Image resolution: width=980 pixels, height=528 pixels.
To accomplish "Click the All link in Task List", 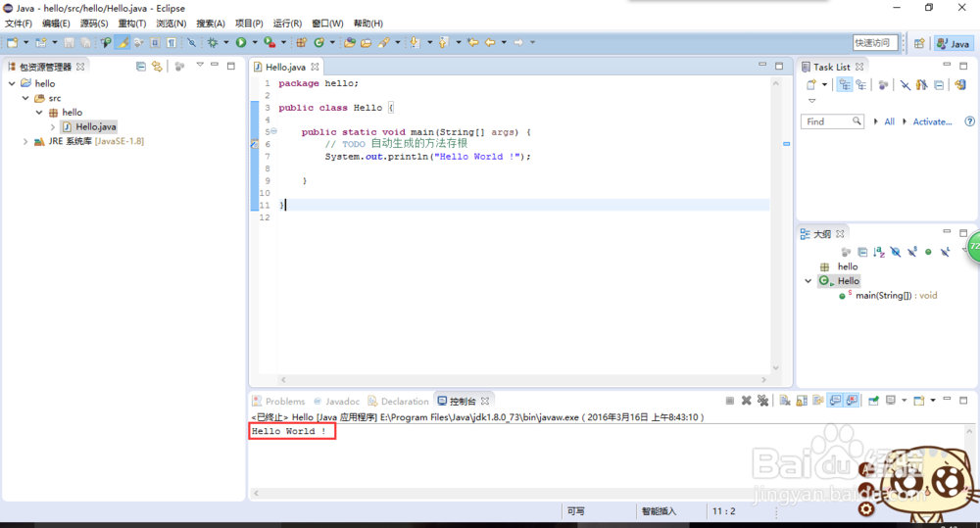I will pos(890,121).
